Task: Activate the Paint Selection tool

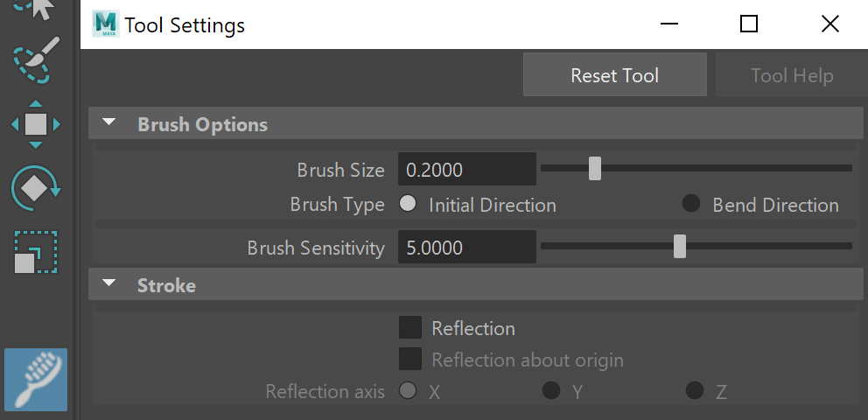Action: (35, 60)
